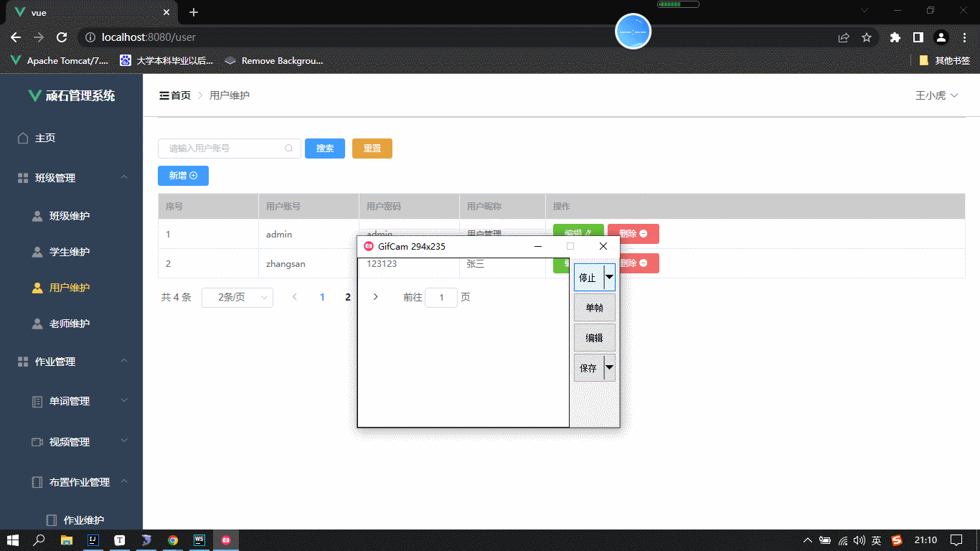This screenshot has width=980, height=551.
Task: Select page 1 in pagination
Action: point(322,297)
